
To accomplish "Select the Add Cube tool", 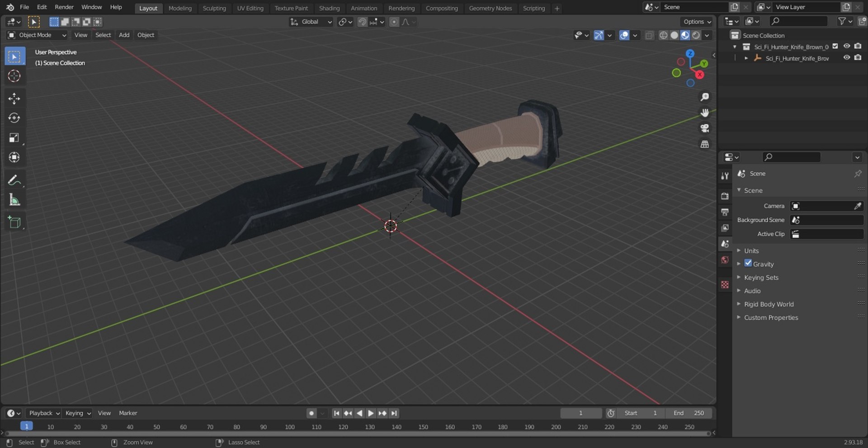I will tap(14, 222).
